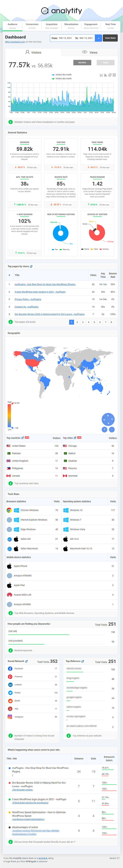Click the Twitter social icon

[x=10, y=693]
